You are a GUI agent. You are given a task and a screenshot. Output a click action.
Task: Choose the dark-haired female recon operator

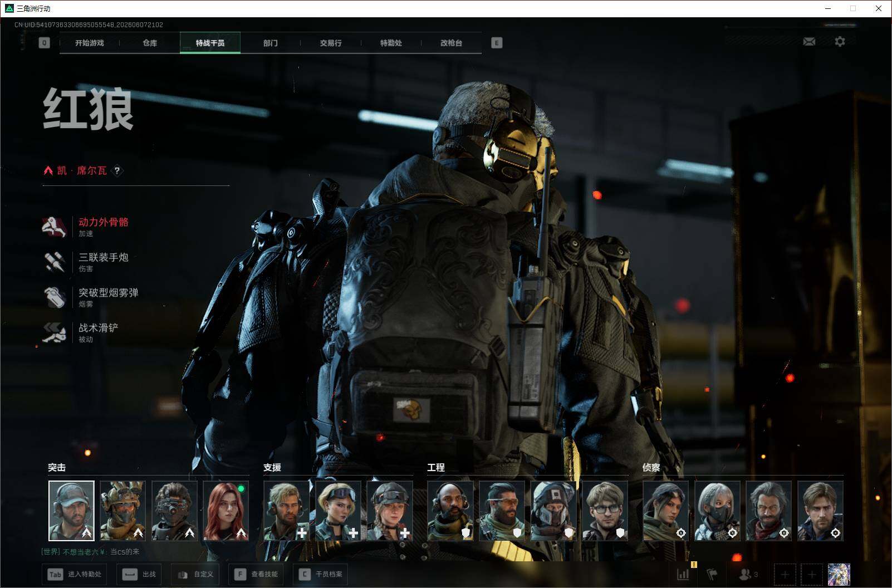665,511
